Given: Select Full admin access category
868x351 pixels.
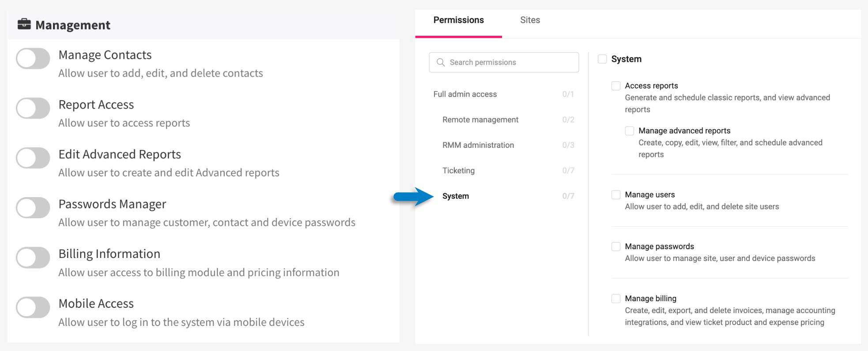Looking at the screenshot, I should [x=504, y=94].
